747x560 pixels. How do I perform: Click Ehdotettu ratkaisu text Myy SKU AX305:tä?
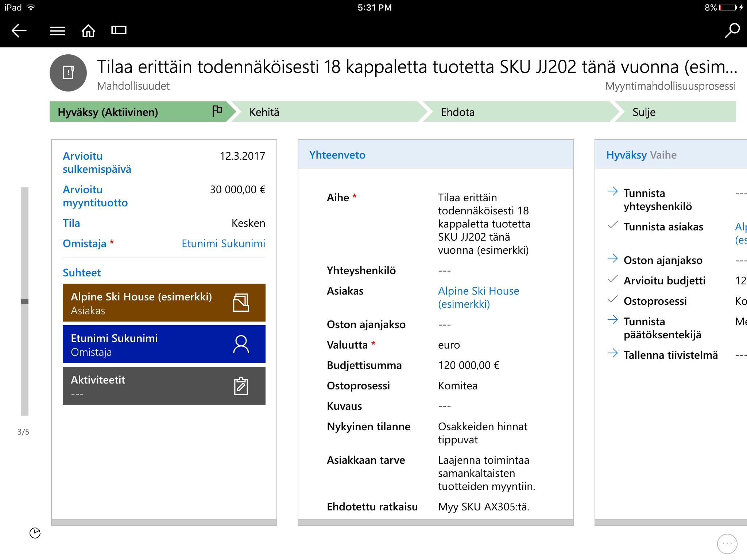(484, 507)
